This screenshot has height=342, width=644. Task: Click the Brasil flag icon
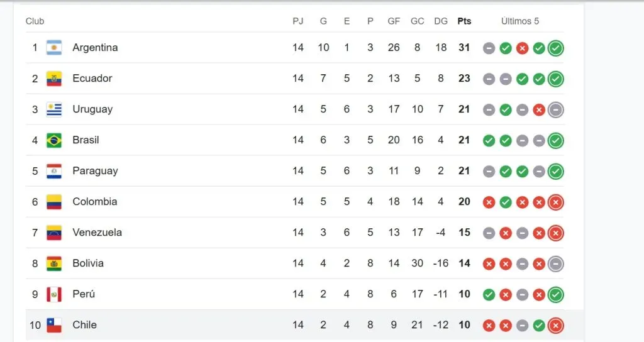(x=54, y=140)
